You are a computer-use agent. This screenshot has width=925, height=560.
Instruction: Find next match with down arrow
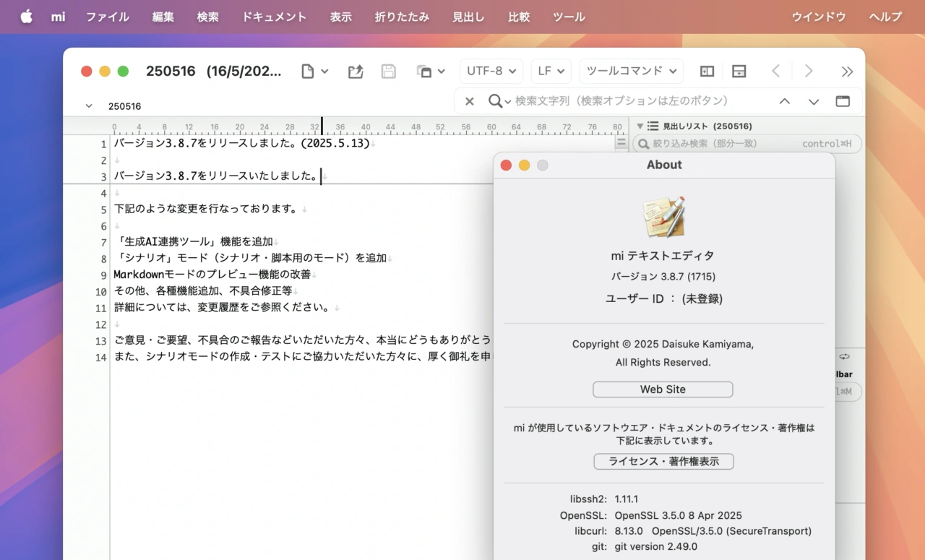click(x=814, y=101)
